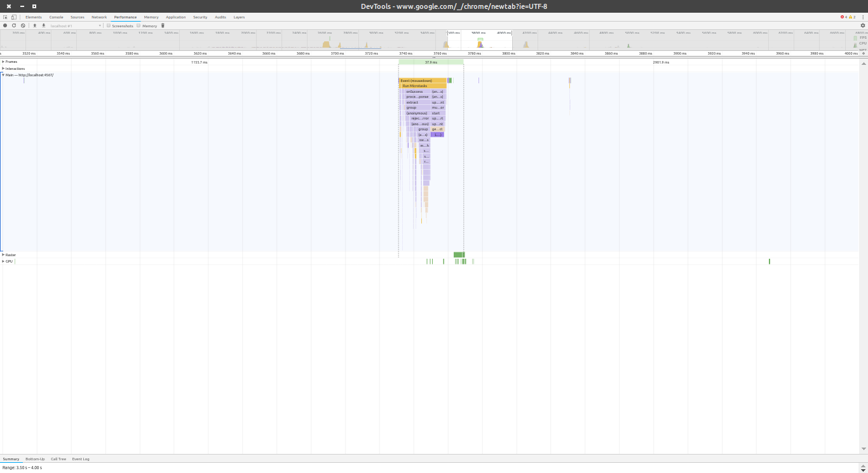Click the Record performance profile button

[5, 25]
